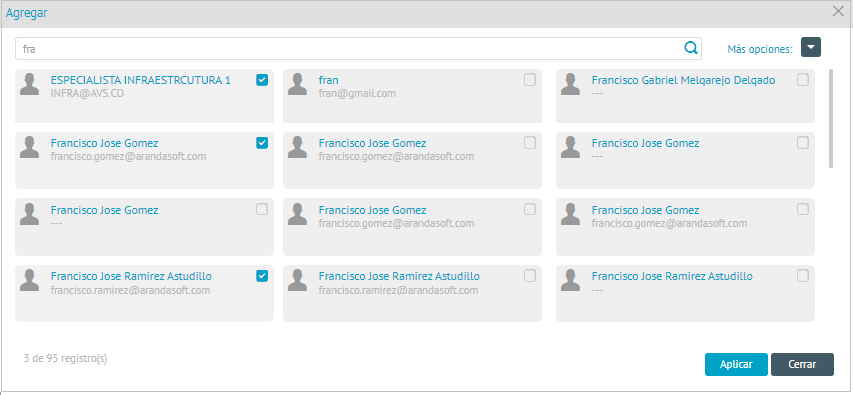The width and height of the screenshot is (853, 395).
Task: Click the close X icon of Agregar dialog
Action: [x=838, y=11]
